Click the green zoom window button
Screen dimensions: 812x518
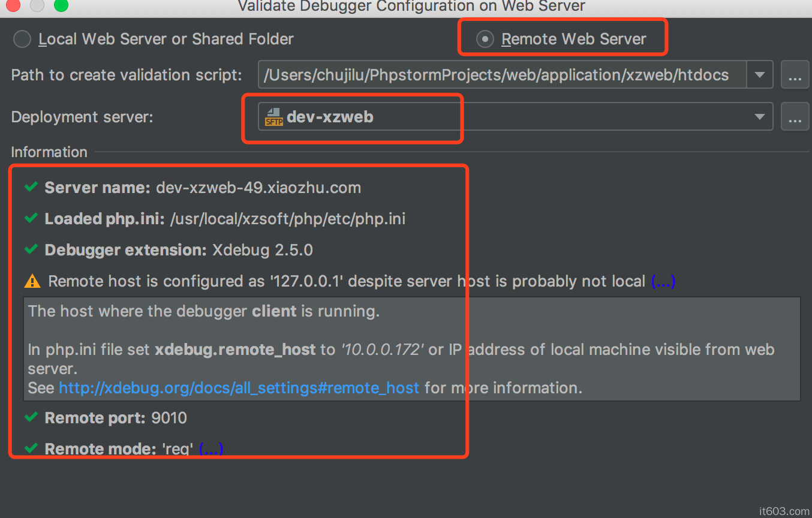tap(61, 6)
